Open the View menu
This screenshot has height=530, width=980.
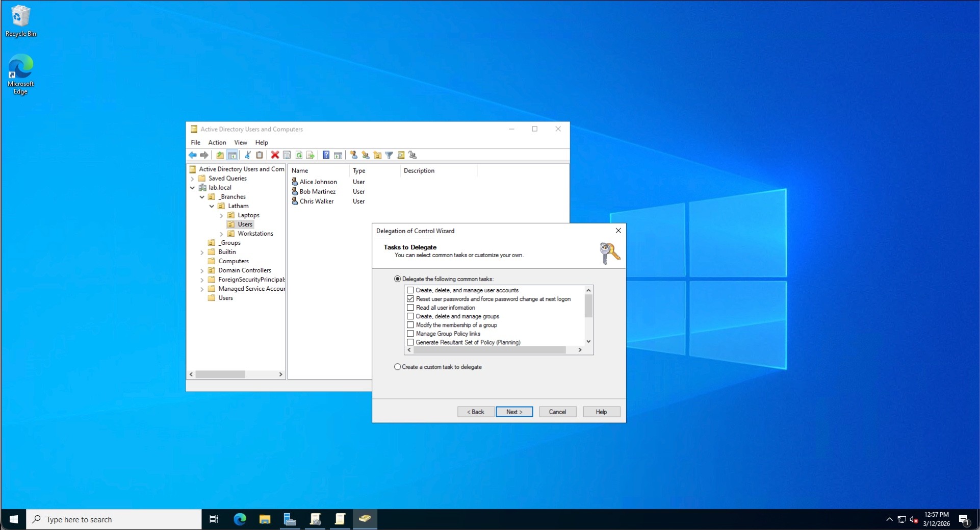(x=240, y=142)
